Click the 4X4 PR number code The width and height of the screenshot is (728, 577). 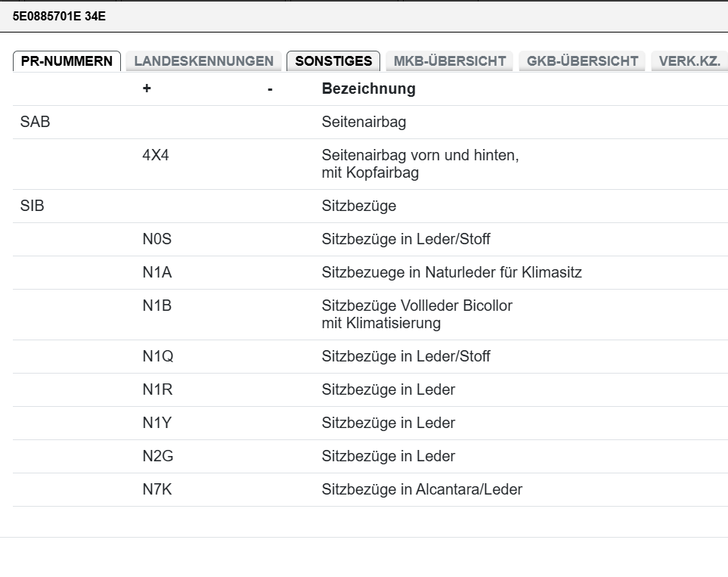[x=155, y=156]
